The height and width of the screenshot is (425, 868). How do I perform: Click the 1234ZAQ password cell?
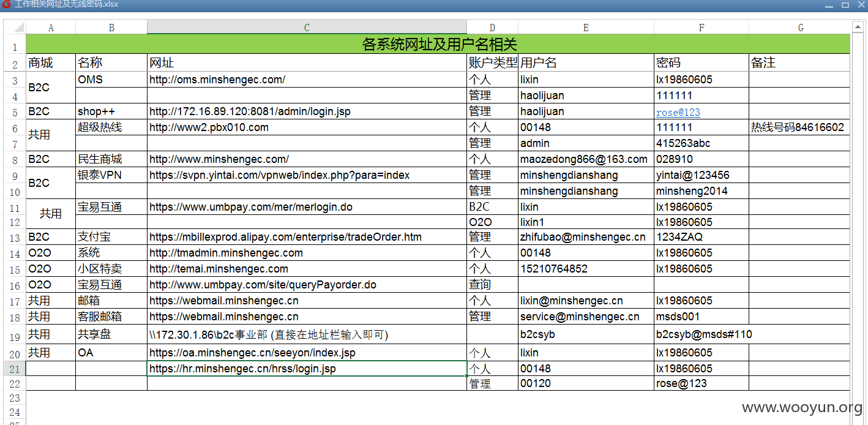pos(702,237)
